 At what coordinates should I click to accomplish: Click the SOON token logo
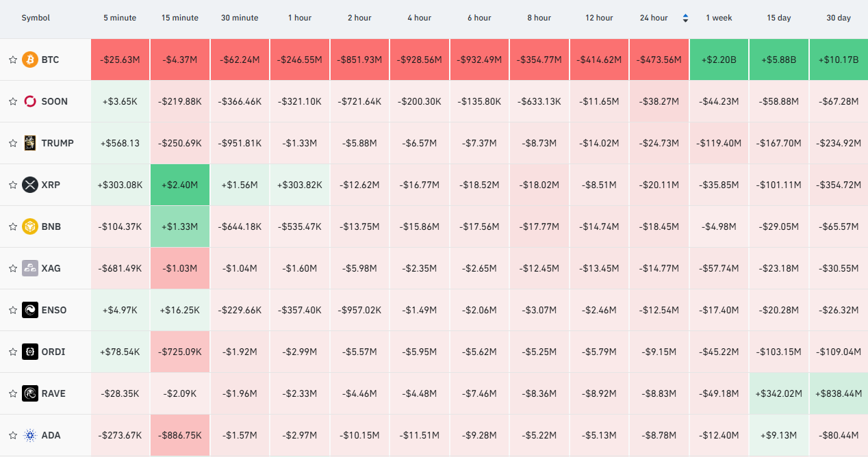[29, 101]
